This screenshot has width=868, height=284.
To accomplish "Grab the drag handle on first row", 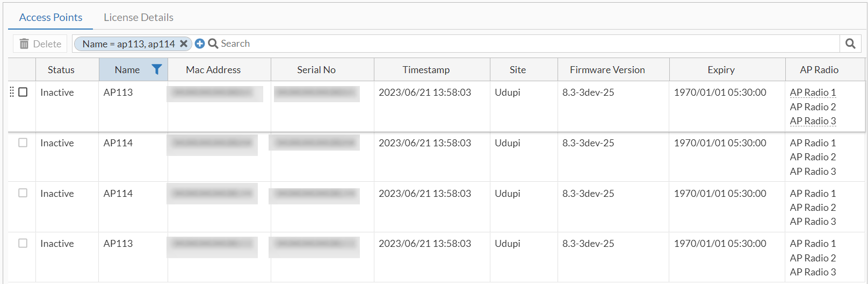I will 12,92.
